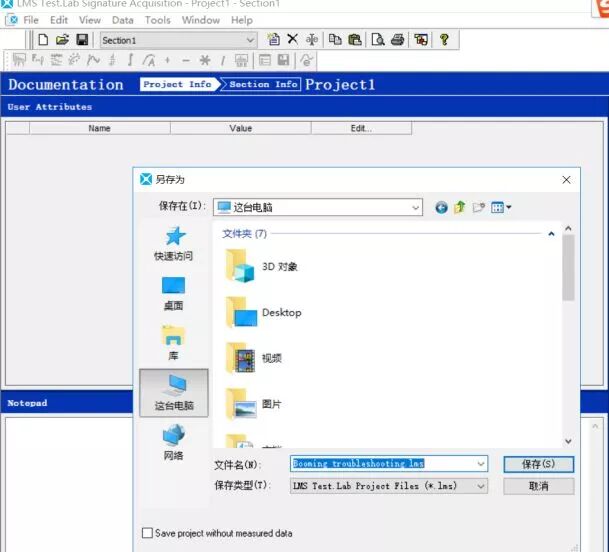Open the Section1 section dropdown

(x=178, y=40)
